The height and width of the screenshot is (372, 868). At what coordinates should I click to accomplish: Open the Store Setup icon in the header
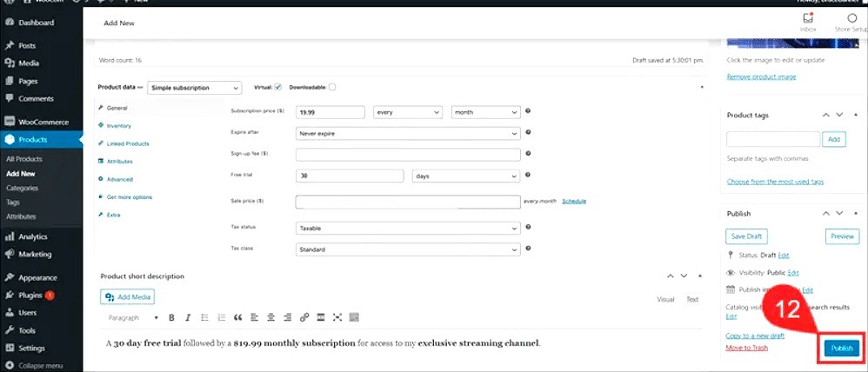(x=851, y=23)
